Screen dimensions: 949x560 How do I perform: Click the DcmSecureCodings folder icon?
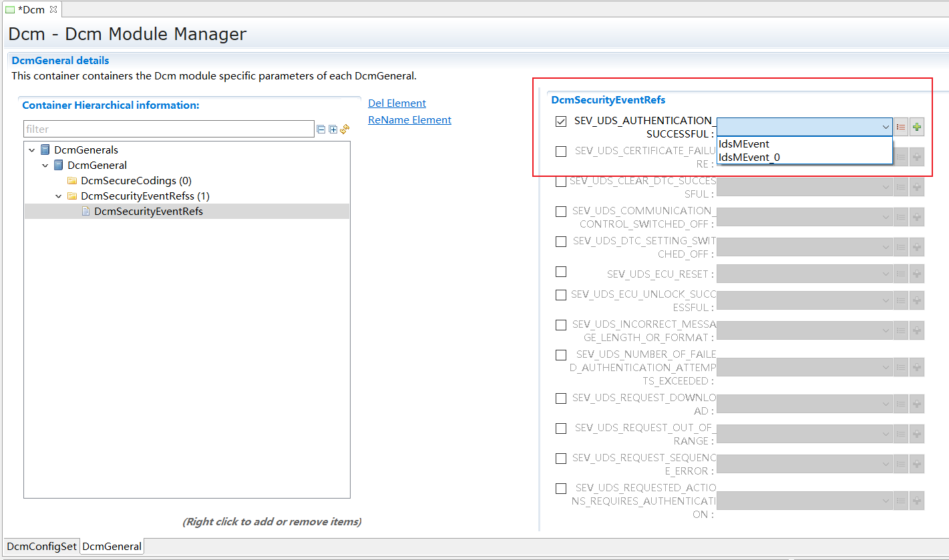pyautogui.click(x=72, y=181)
